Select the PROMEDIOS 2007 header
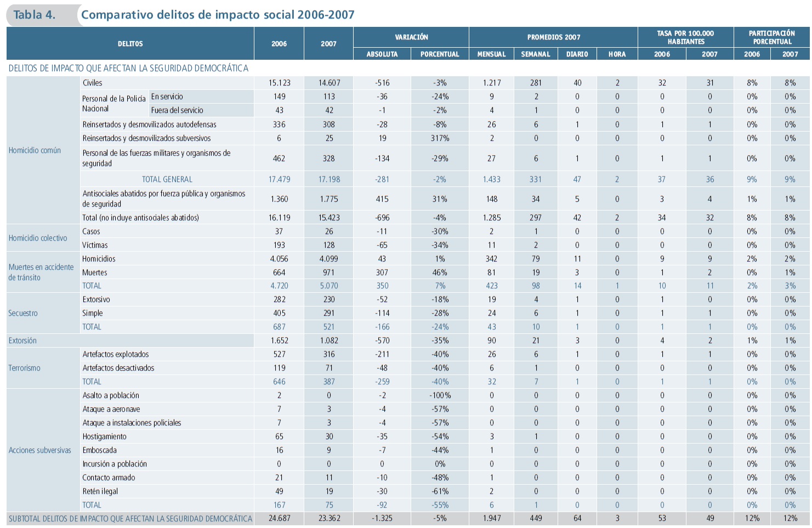Screen dimensions: 812x528 (553, 37)
